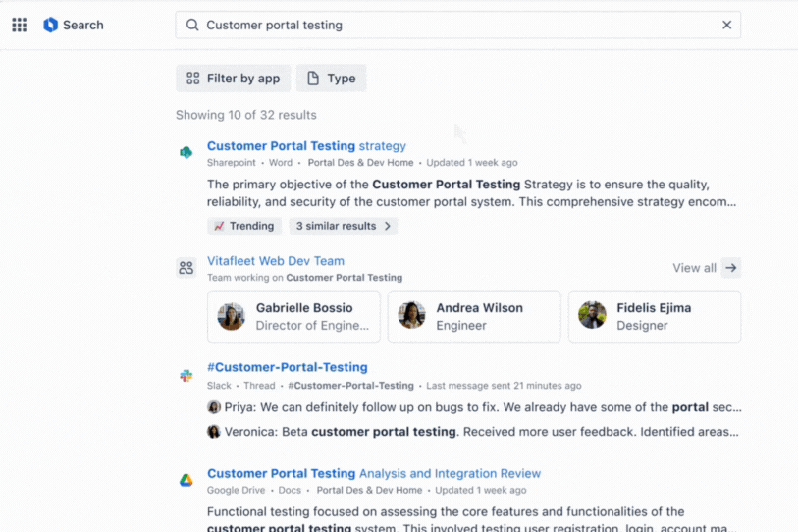Click the chevron on similar results
The height and width of the screenshot is (532, 798).
(x=388, y=226)
